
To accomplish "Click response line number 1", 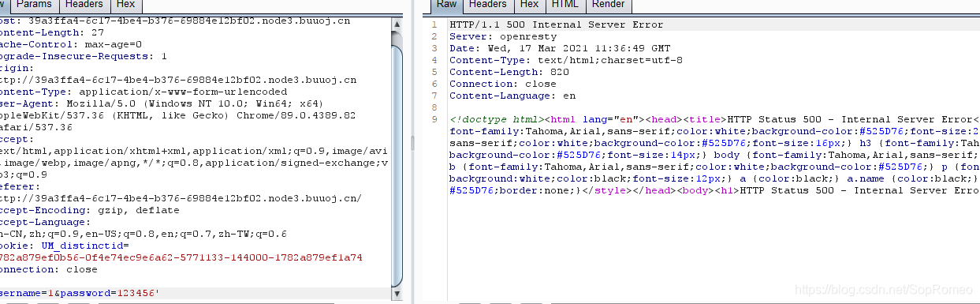I will (x=434, y=24).
